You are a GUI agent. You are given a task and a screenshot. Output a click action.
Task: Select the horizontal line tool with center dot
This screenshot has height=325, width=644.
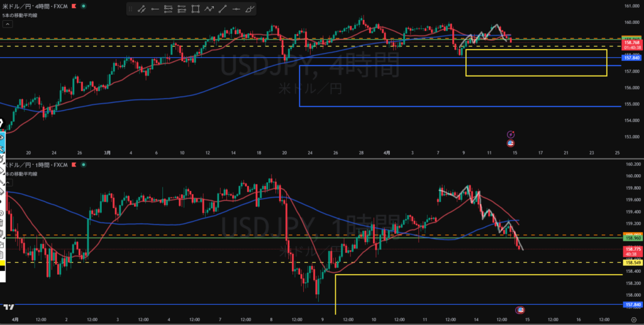236,9
